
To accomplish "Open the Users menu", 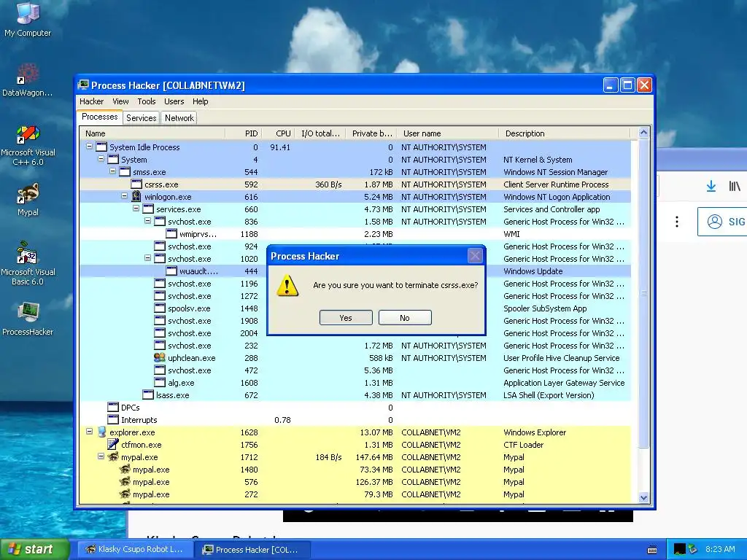I will pyautogui.click(x=174, y=101).
